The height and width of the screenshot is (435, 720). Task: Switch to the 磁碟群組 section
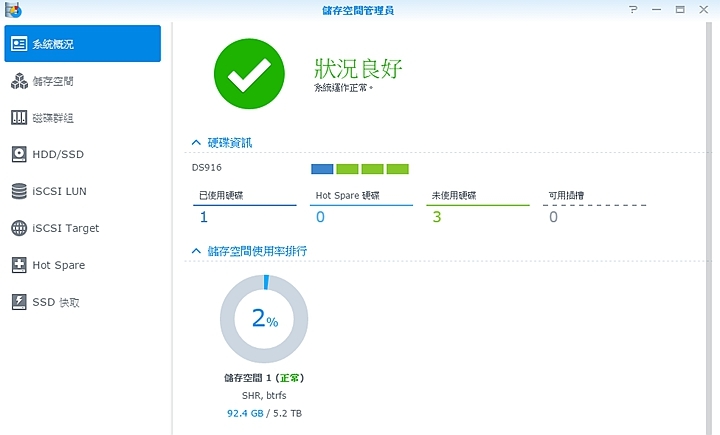tap(53, 118)
